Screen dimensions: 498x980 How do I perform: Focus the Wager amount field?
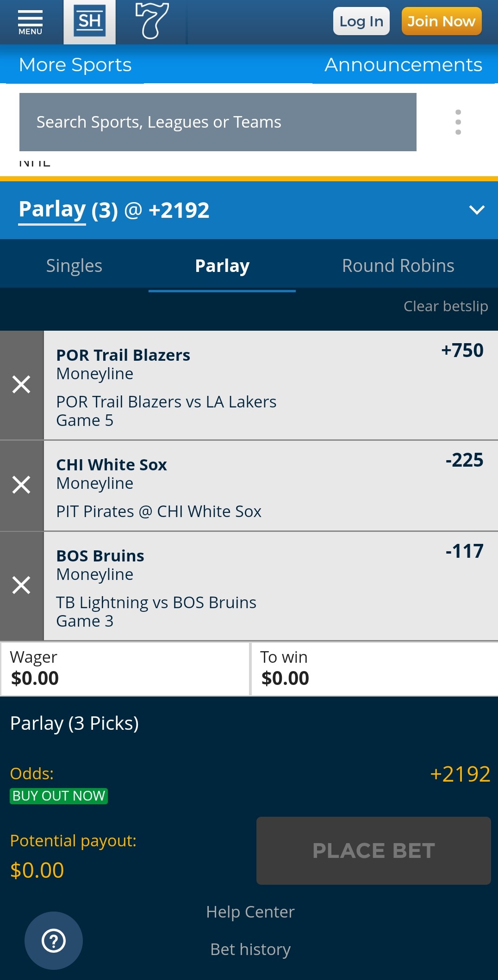[125, 669]
